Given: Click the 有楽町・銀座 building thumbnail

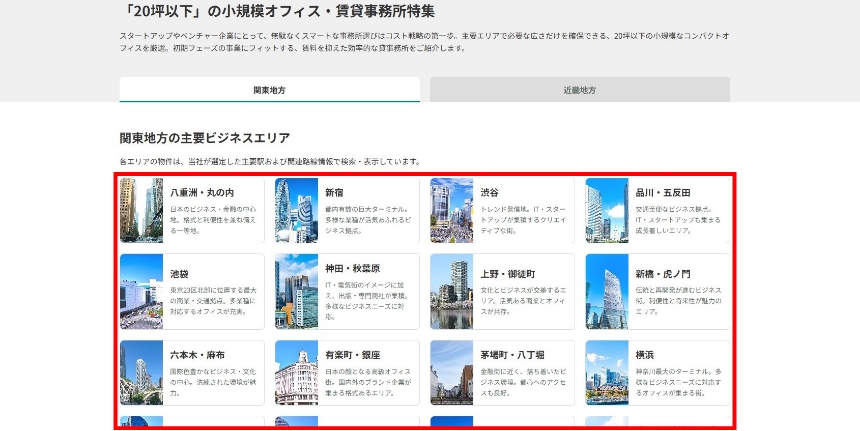Looking at the screenshot, I should tap(296, 373).
